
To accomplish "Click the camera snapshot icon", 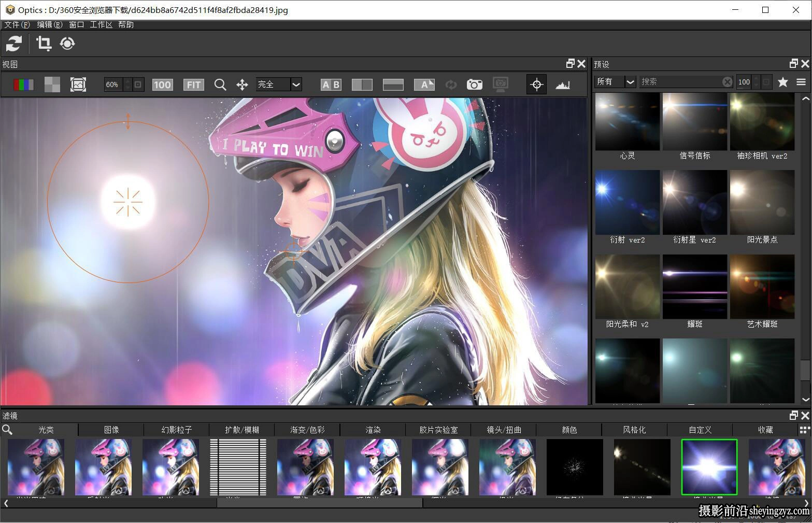I will click(x=474, y=84).
